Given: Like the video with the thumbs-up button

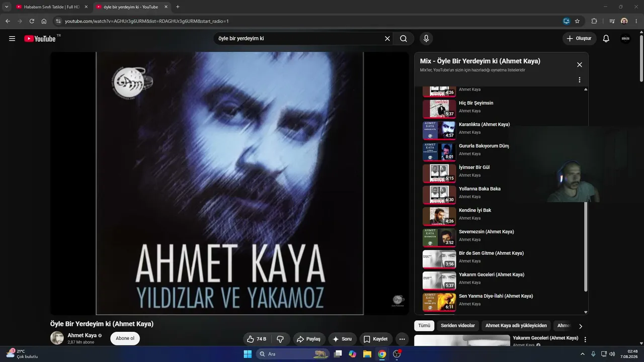Looking at the screenshot, I should (x=257, y=339).
